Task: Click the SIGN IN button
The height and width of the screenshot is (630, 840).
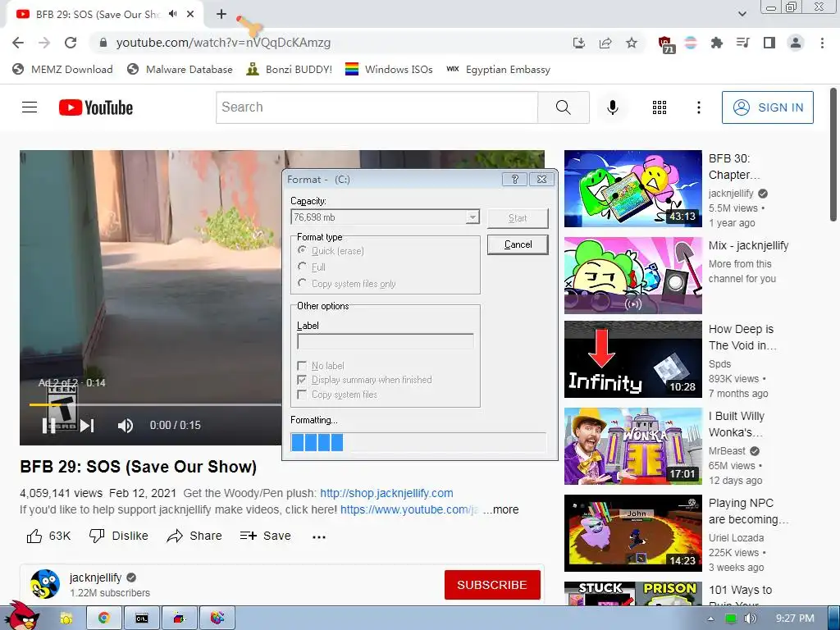Action: (768, 107)
